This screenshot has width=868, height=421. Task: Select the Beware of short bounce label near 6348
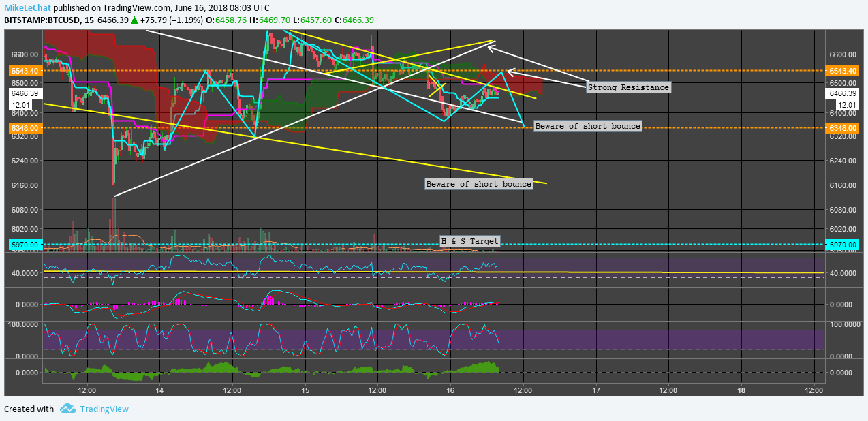(x=587, y=126)
